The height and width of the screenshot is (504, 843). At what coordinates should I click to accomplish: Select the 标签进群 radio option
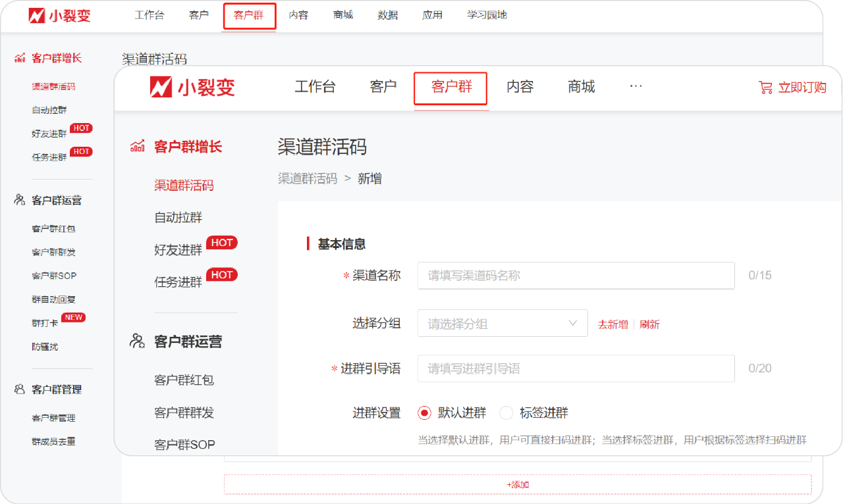pos(506,413)
